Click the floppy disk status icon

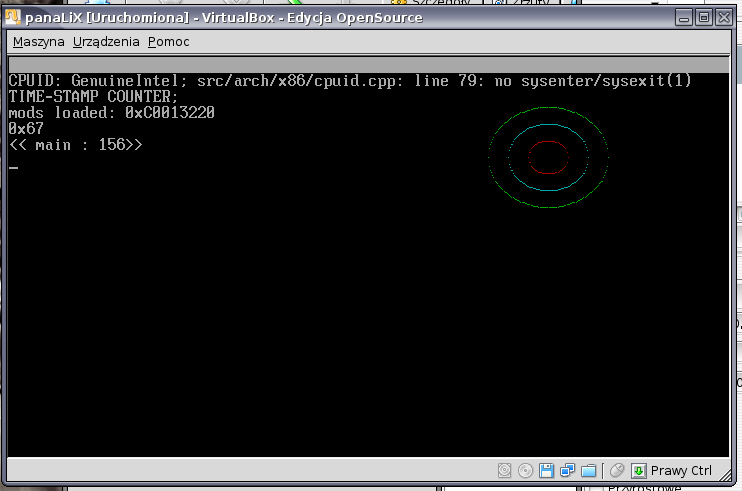(x=547, y=470)
